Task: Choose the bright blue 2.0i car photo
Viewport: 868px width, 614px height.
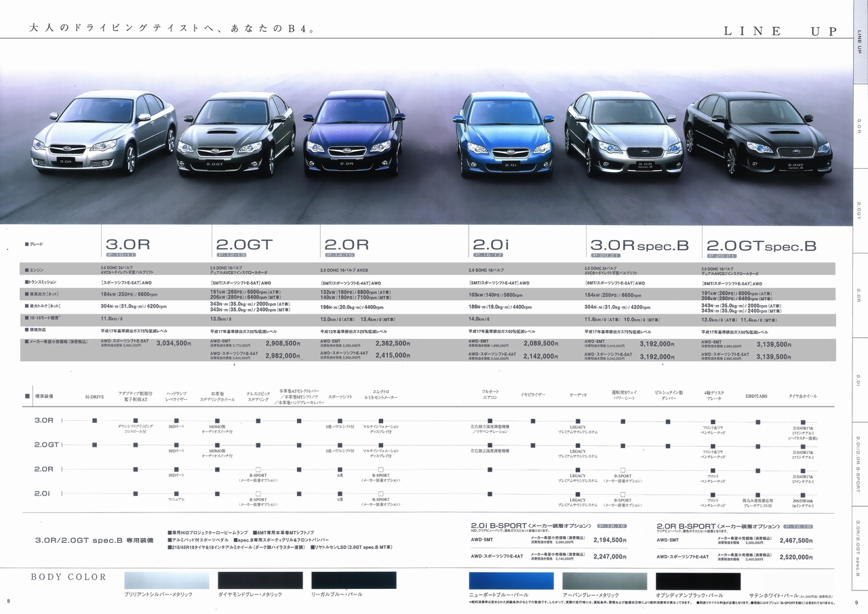Action: [x=502, y=135]
